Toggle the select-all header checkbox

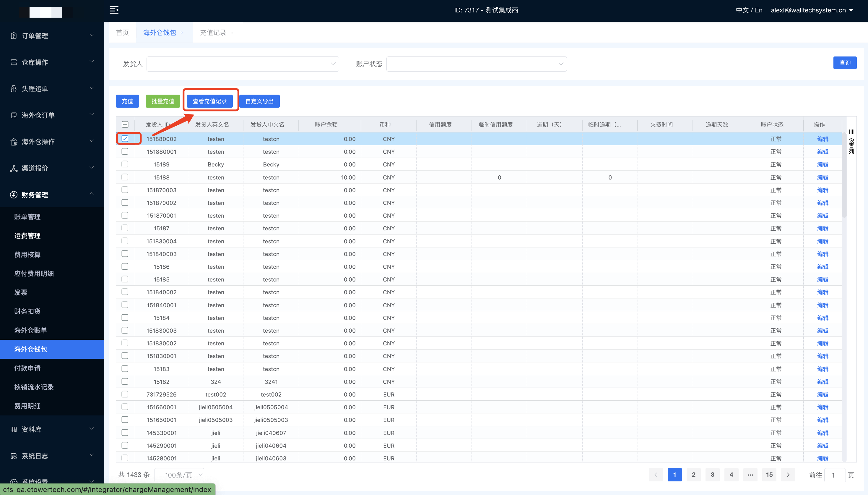125,124
